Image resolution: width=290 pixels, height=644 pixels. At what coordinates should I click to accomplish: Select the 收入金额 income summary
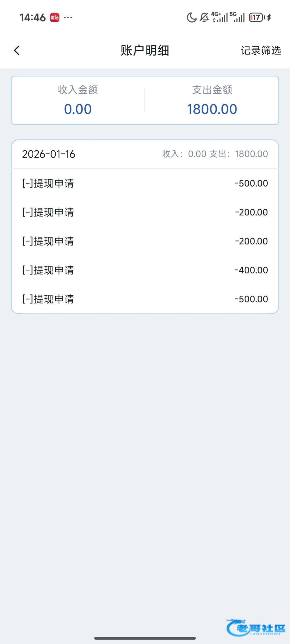78,90
